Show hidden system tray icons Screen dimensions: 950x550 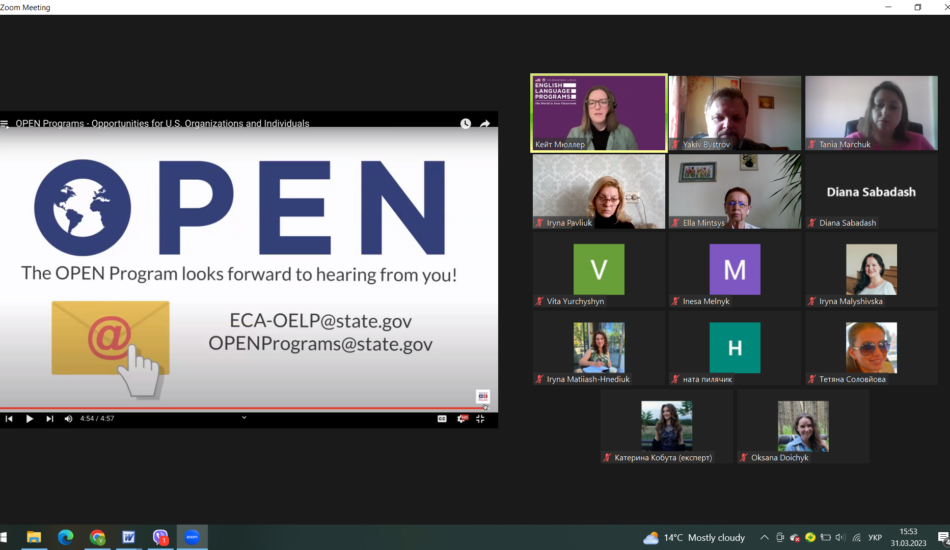(764, 537)
